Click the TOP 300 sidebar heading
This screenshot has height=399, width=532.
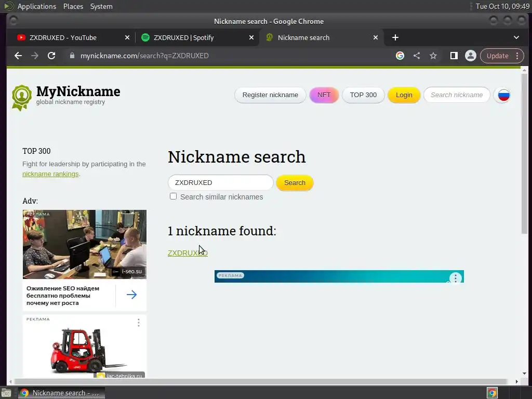[36, 151]
